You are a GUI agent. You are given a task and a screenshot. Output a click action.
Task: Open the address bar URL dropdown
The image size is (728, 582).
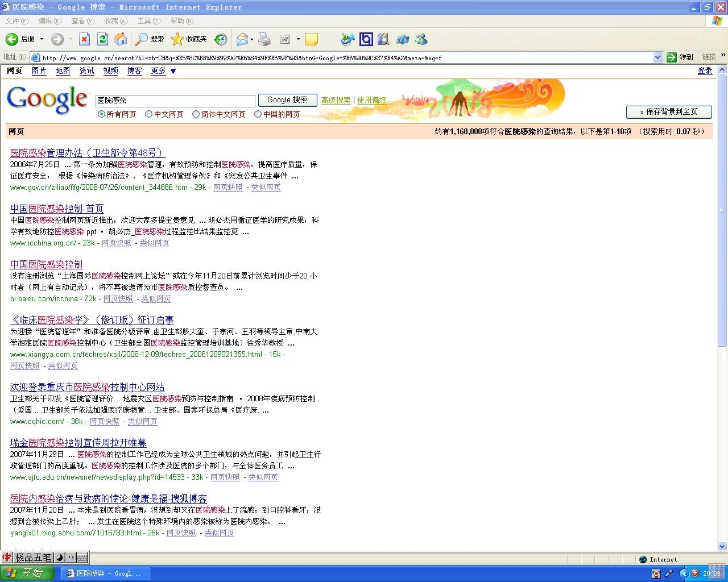point(658,57)
